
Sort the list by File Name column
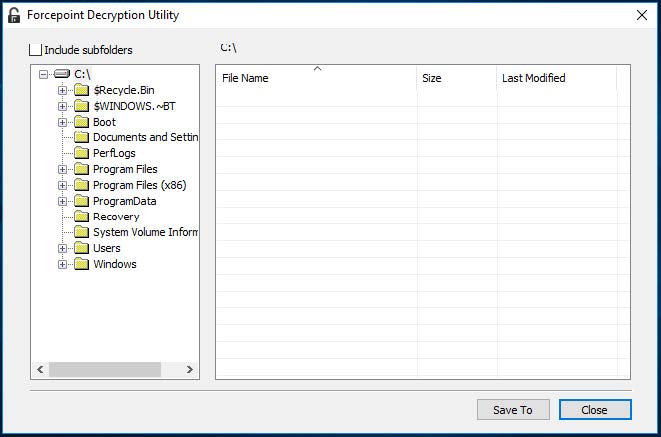(315, 78)
